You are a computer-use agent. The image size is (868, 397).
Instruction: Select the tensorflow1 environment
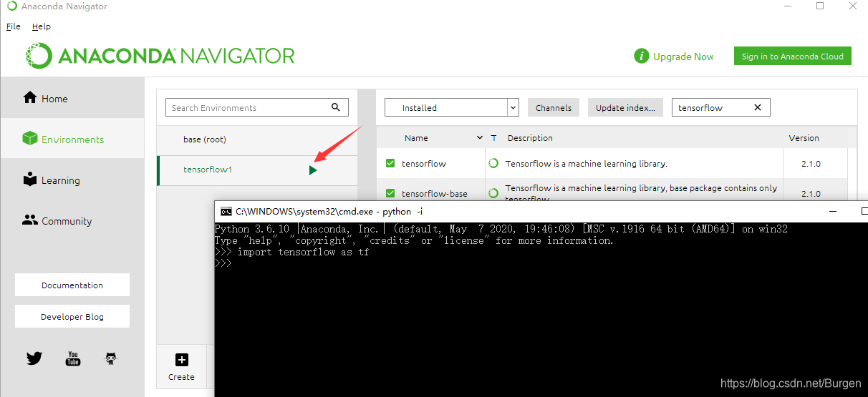[257, 170]
